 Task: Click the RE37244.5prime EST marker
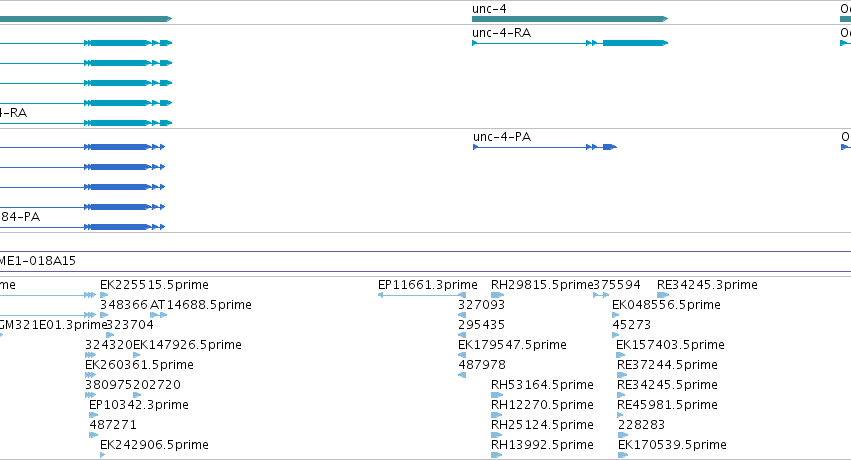622,375
